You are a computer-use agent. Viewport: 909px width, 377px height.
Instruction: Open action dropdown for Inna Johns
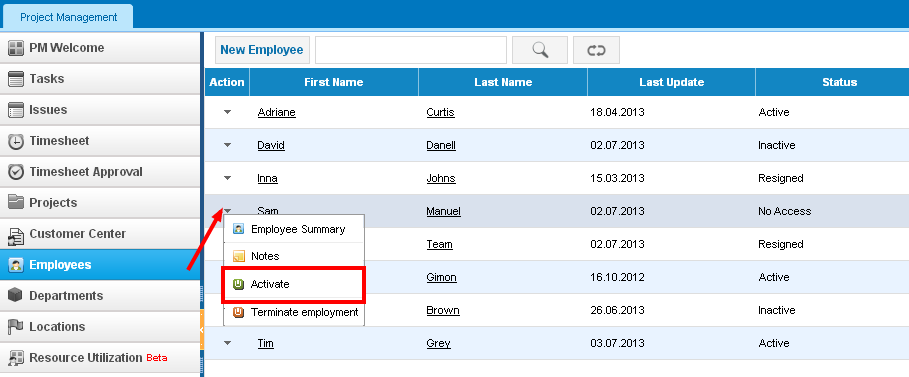[x=227, y=178]
